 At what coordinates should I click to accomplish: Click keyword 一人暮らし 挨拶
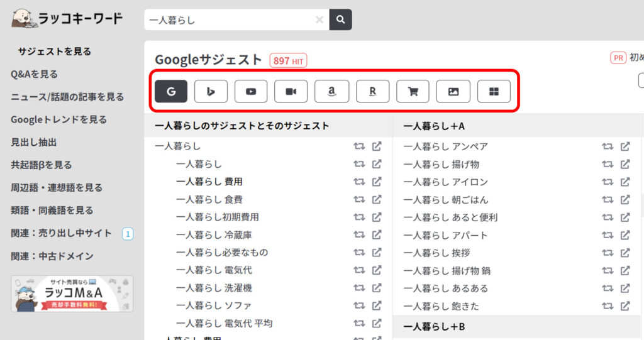tap(436, 253)
